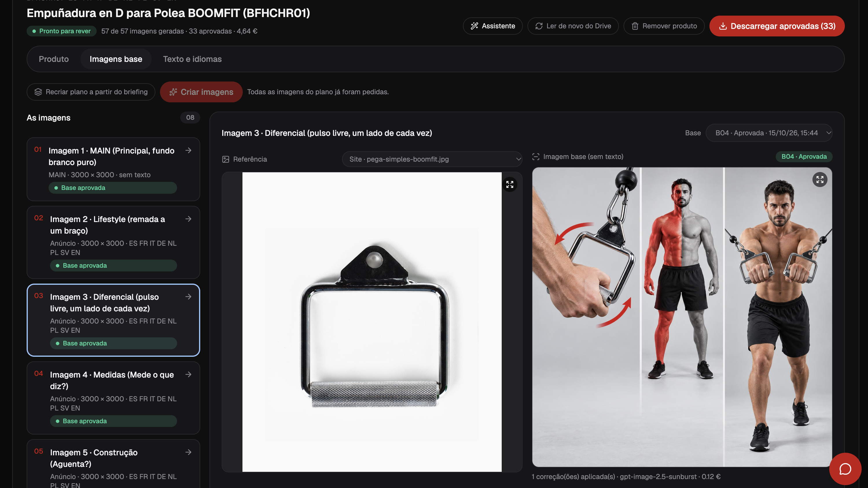Click Base aprovada status under Imagem 4
Viewport: 868px width, 488px height.
[113, 421]
